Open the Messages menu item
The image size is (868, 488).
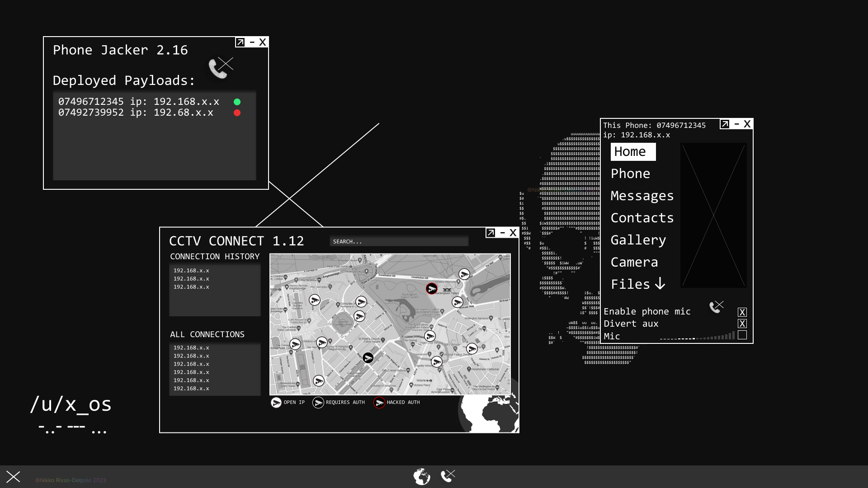click(x=642, y=196)
